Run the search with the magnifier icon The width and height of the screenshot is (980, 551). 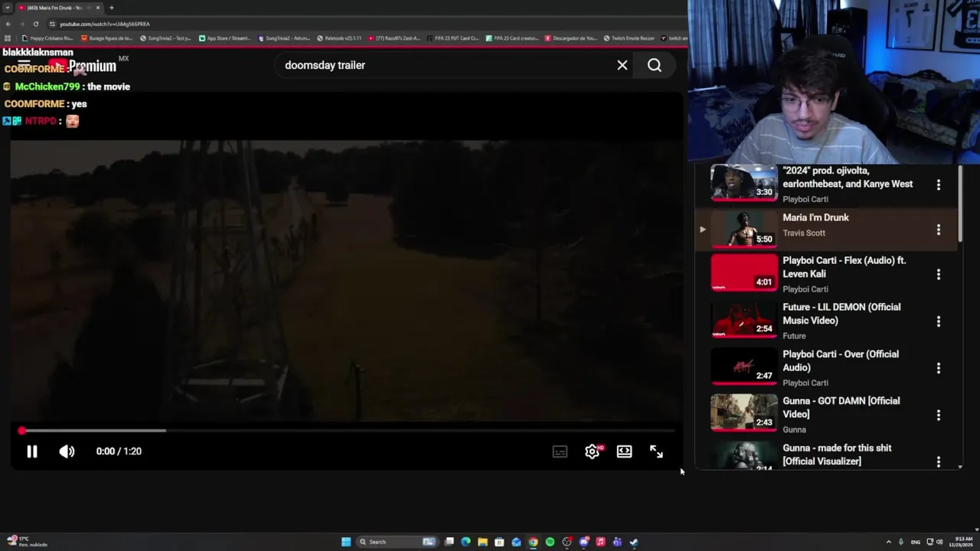click(x=655, y=65)
